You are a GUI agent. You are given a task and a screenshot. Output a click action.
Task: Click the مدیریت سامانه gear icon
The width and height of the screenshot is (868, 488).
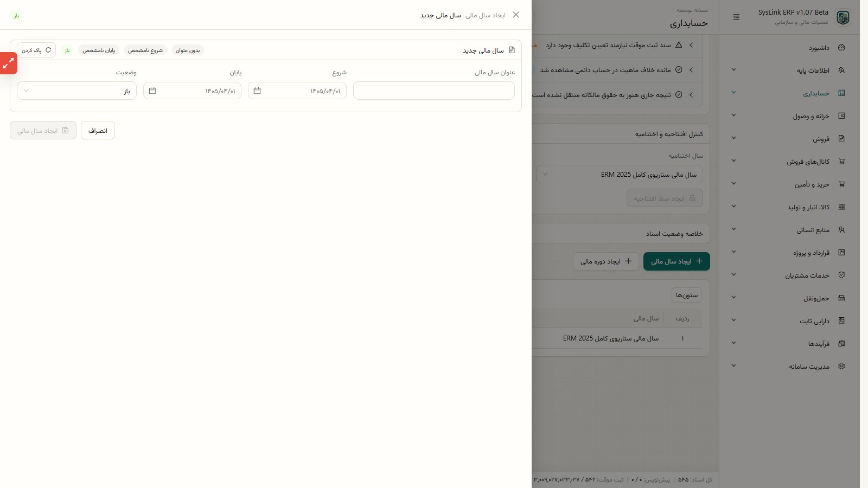click(x=841, y=367)
